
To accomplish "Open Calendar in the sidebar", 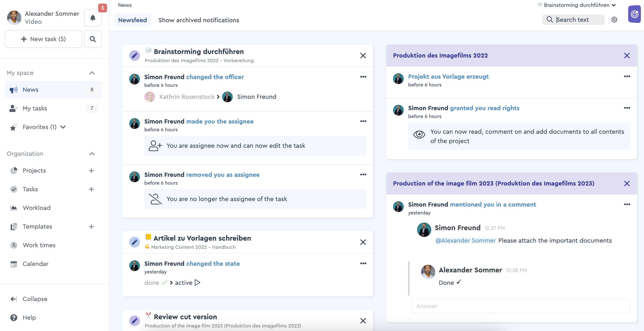I will point(35,264).
